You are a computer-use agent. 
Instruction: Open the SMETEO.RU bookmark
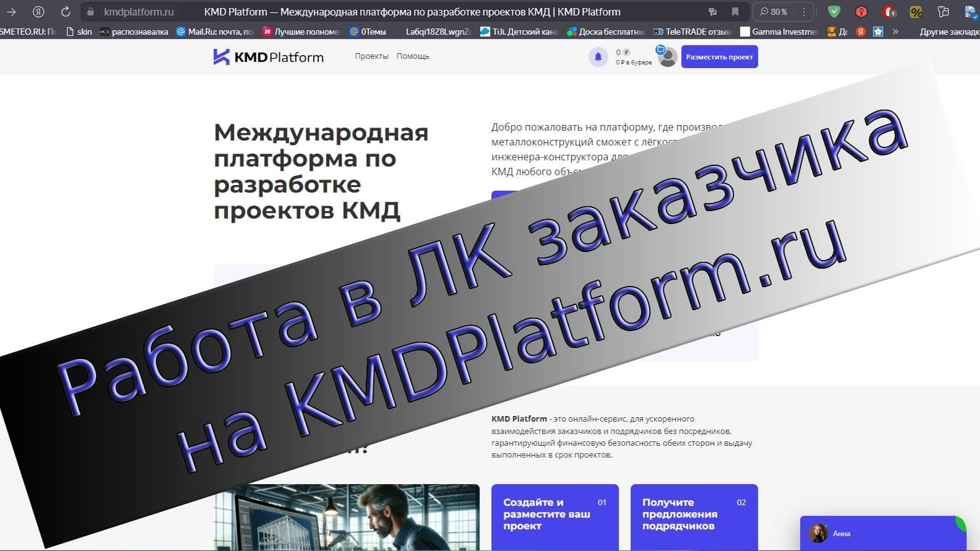(x=28, y=32)
